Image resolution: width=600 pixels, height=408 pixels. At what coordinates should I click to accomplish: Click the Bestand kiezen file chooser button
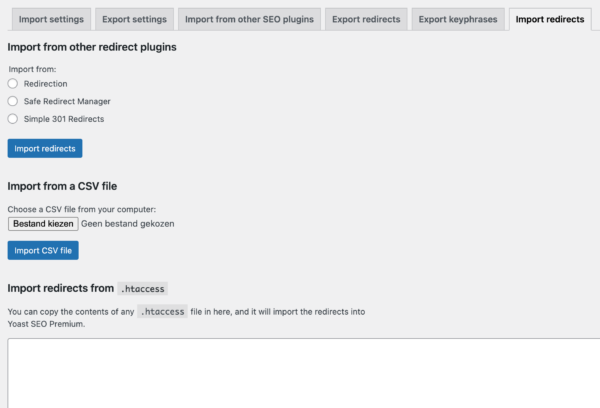coord(43,224)
